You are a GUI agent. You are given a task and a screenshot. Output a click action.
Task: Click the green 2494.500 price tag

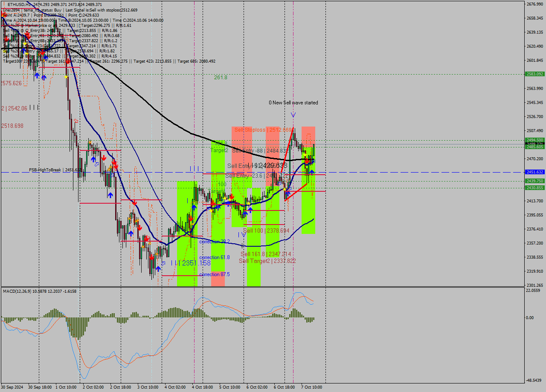(x=535, y=140)
